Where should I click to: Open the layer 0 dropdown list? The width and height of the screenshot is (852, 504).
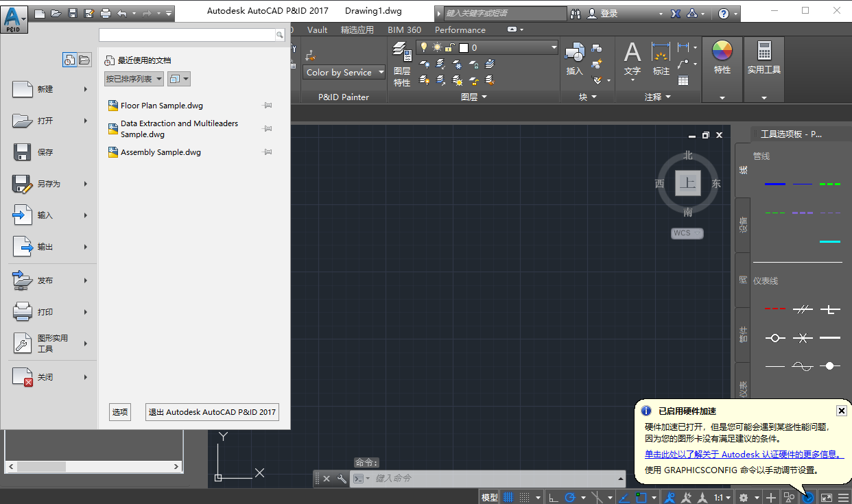(553, 47)
